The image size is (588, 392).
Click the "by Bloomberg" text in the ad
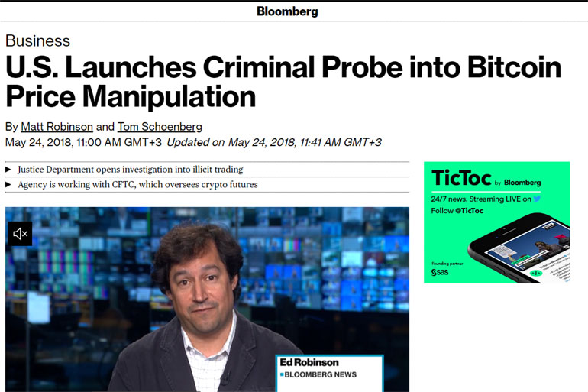(x=518, y=183)
